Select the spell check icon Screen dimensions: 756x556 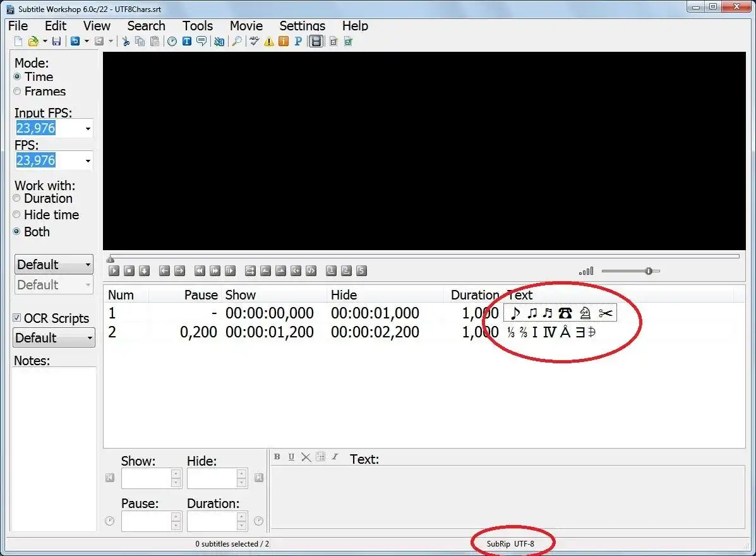click(254, 41)
